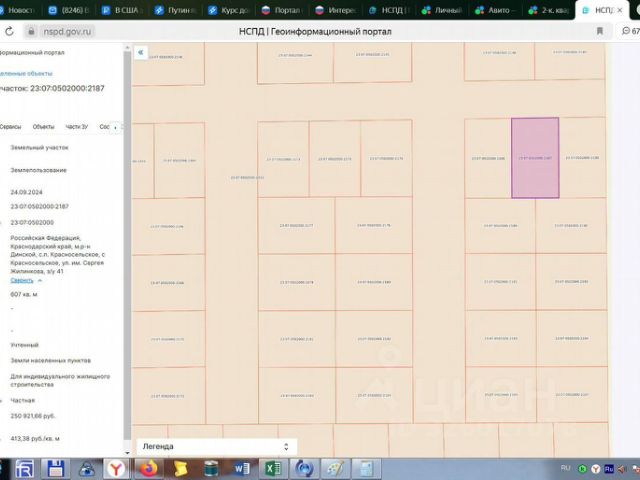640x480 pixels.
Task: Open Microsoft Word from the taskbar
Action: coord(242,469)
